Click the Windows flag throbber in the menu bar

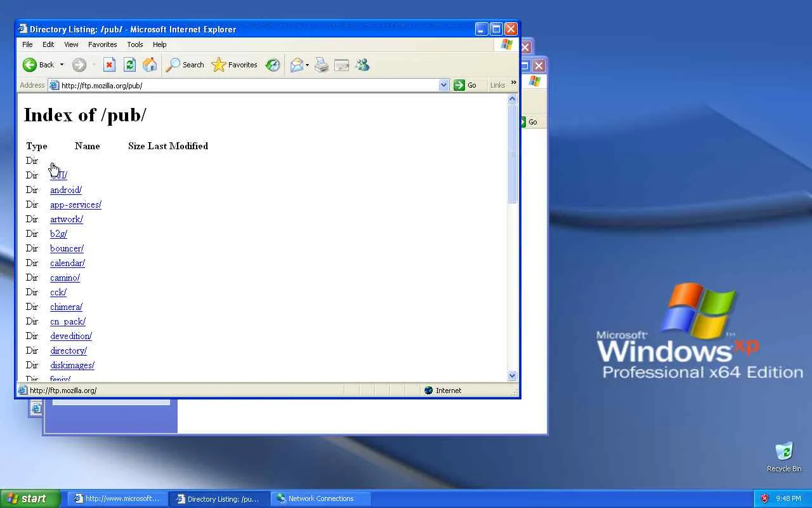pyautogui.click(x=506, y=44)
